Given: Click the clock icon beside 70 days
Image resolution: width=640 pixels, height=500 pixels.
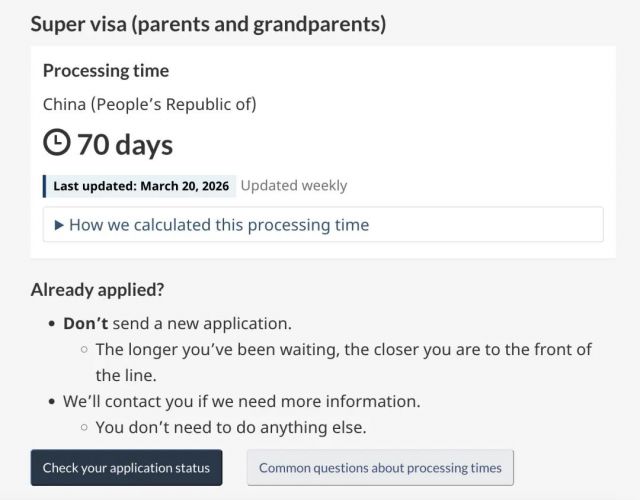Looking at the screenshot, I should pos(57,144).
